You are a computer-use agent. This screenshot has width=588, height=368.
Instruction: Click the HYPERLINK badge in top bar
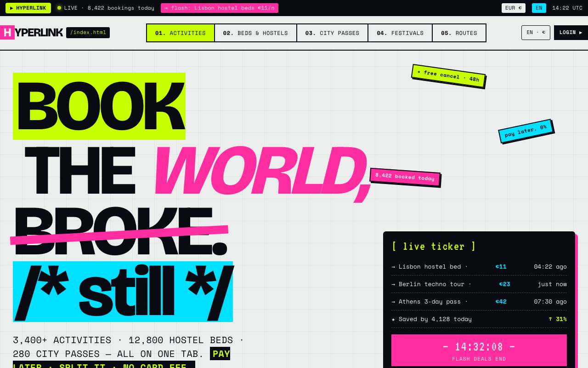point(28,8)
